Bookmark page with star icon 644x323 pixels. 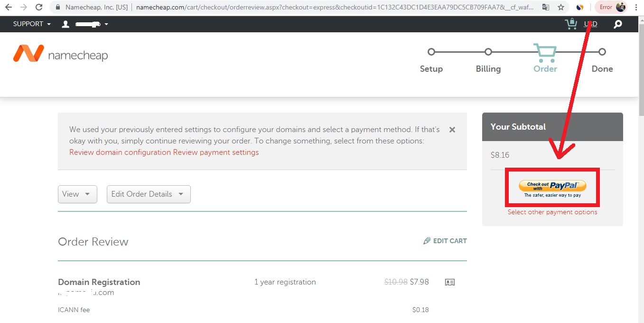coord(561,7)
